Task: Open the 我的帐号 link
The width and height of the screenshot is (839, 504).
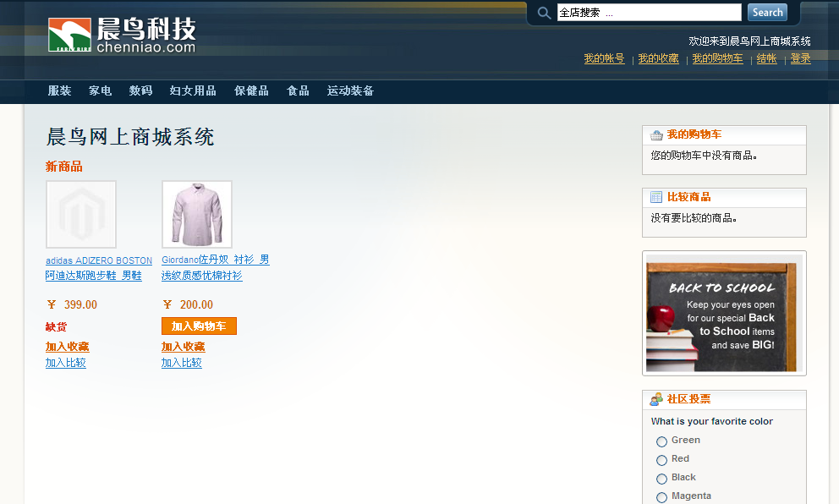Action: (604, 58)
